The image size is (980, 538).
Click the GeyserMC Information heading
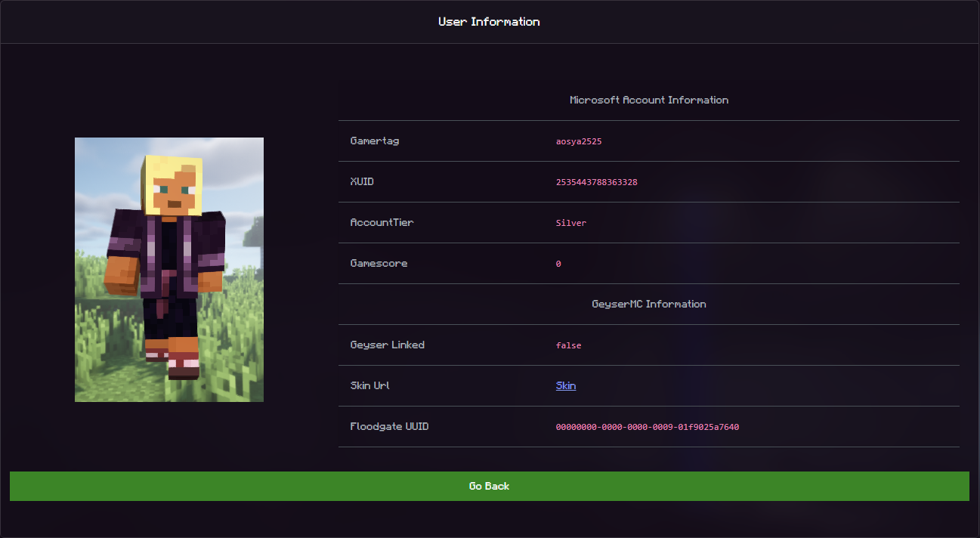point(648,304)
